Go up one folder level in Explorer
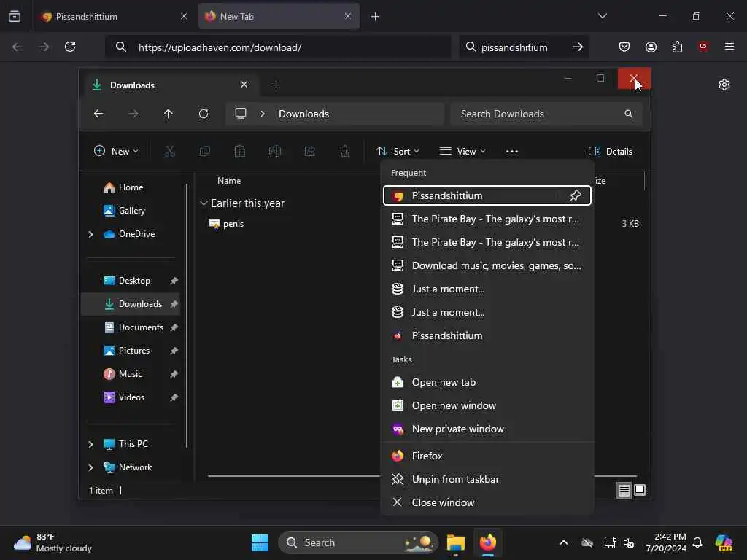This screenshot has width=747, height=560. coord(169,114)
